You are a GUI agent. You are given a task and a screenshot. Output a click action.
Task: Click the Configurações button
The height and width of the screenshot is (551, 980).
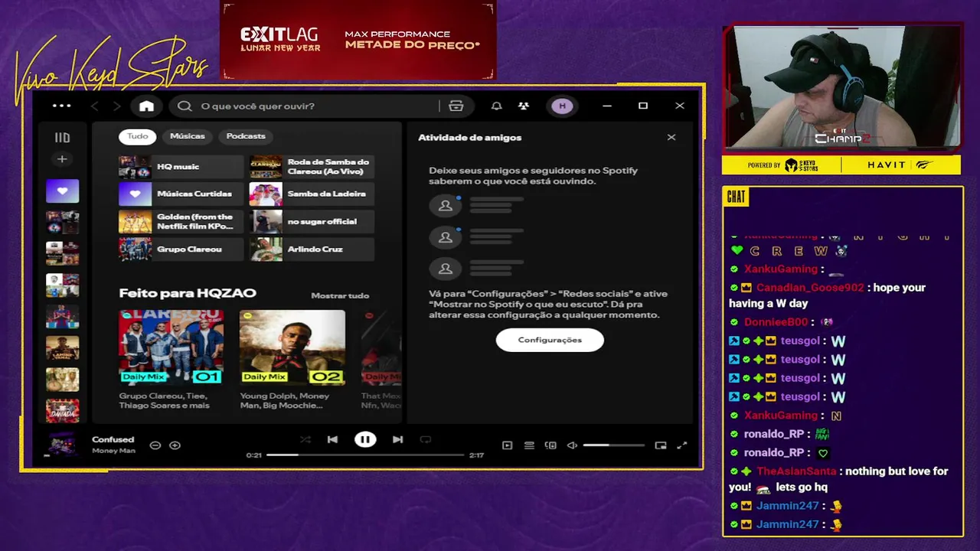(550, 340)
